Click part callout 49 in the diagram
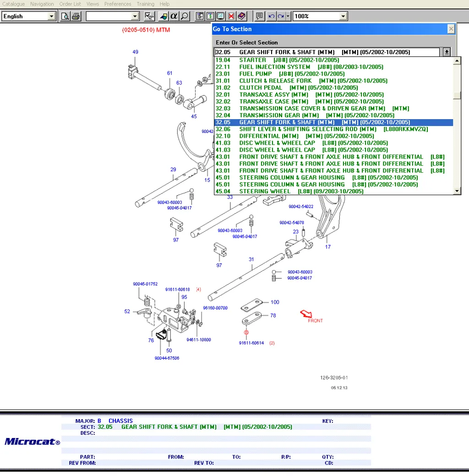The image size is (469, 476). coord(136,52)
